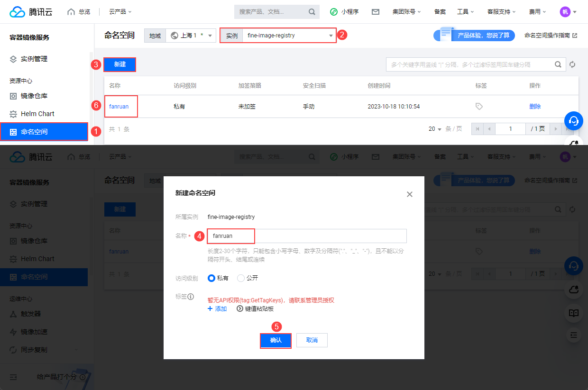Click the 键值粘贴板 clipboard option in the dialog
The width and height of the screenshot is (588, 390).
(255, 308)
